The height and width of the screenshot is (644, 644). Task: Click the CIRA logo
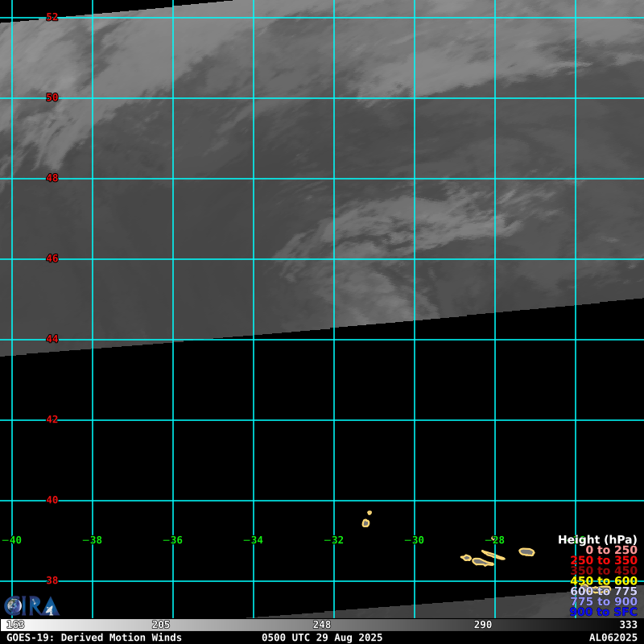pyautogui.click(x=31, y=605)
